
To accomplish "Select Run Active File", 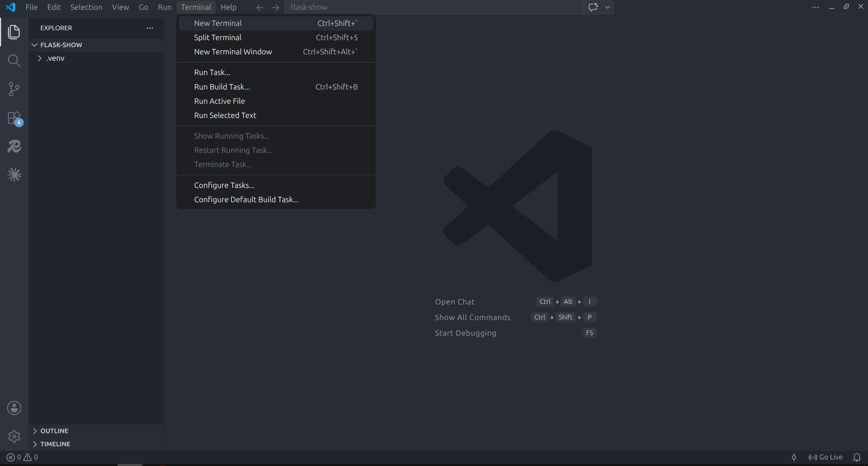I will tap(276, 101).
